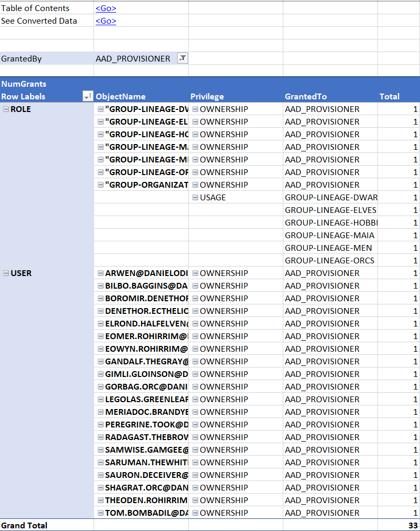The width and height of the screenshot is (420, 531).
Task: Click collapse icon beside BILBO.BAGGINS
Action: tap(100, 286)
